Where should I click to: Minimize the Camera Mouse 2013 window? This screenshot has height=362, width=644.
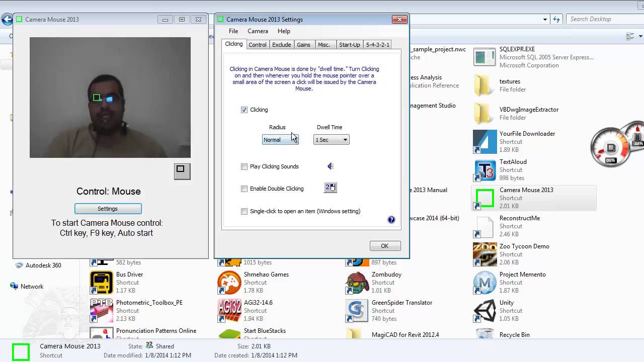(165, 20)
